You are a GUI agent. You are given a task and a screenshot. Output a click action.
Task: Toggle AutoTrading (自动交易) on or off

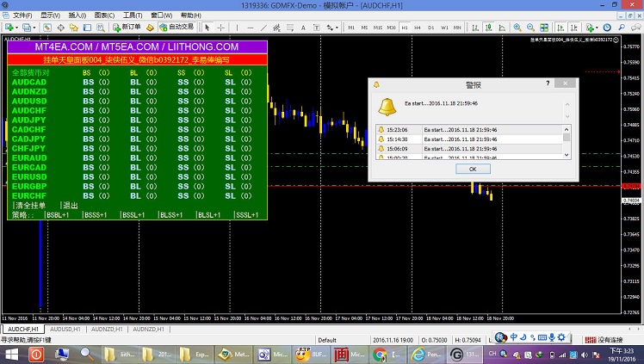(x=176, y=27)
